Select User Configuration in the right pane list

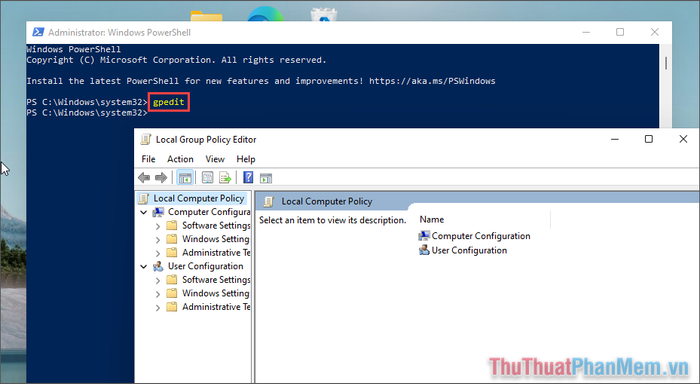[469, 250]
